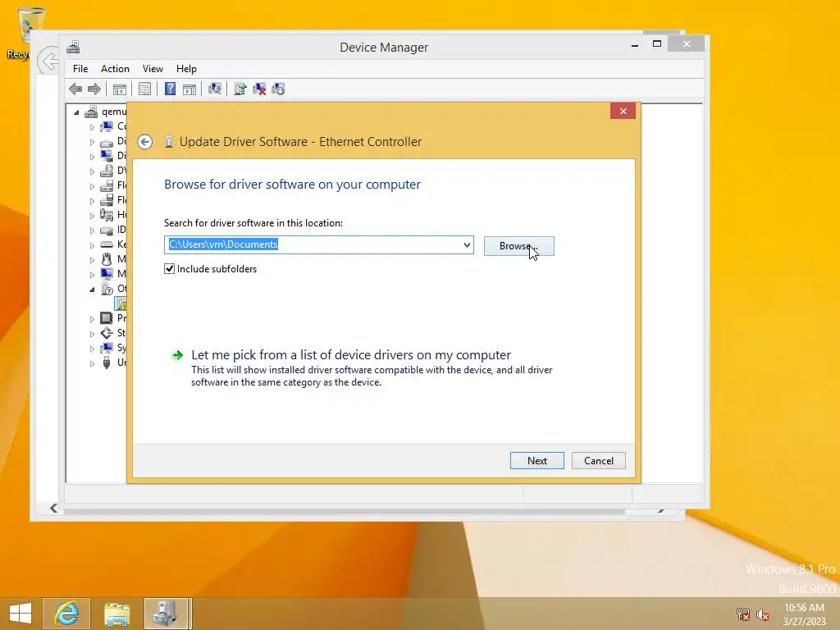Select the Monitors category icon in tree
Viewport: 840px width, 630px height.
pyautogui.click(x=107, y=274)
